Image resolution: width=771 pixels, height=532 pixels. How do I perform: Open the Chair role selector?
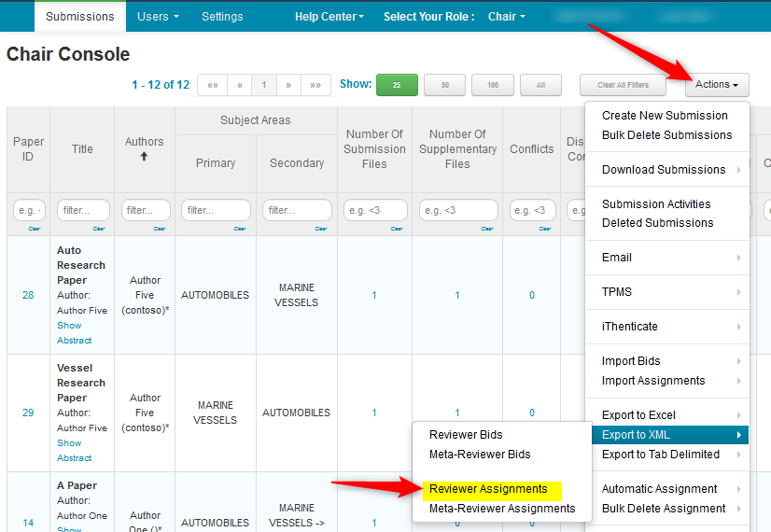tap(507, 17)
